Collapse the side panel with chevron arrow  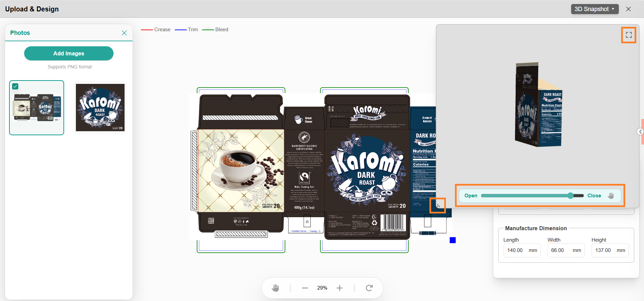(x=640, y=132)
